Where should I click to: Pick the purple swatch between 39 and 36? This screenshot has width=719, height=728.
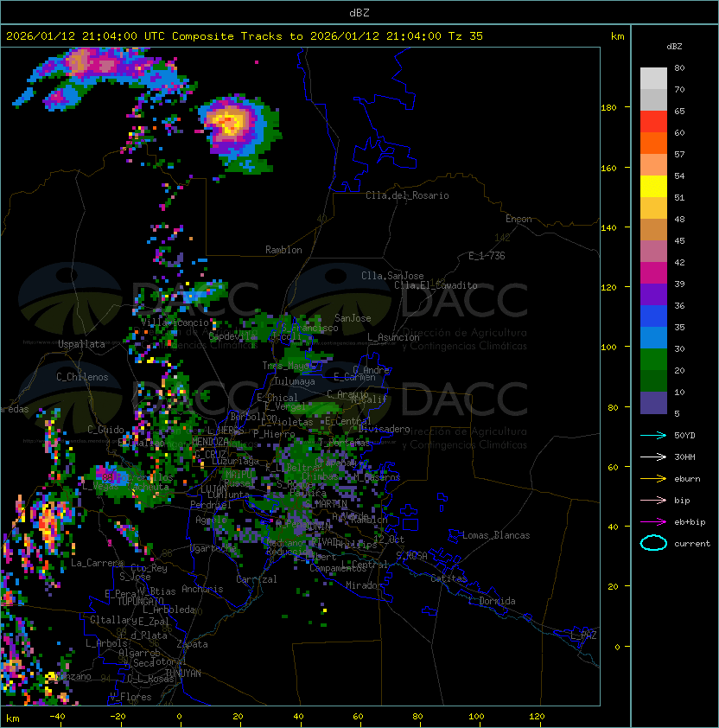point(653,294)
